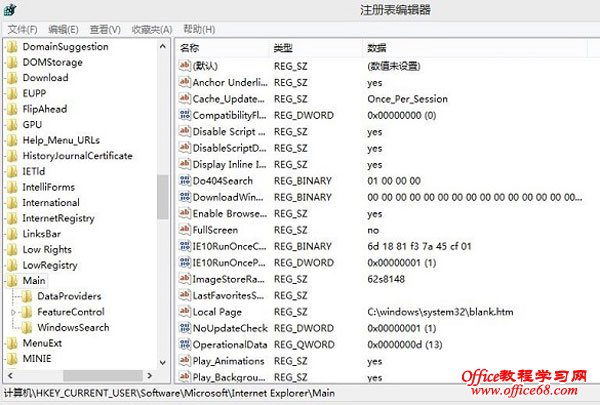The width and height of the screenshot is (600, 405).
Task: Click the registry path in status bar
Action: [170, 394]
